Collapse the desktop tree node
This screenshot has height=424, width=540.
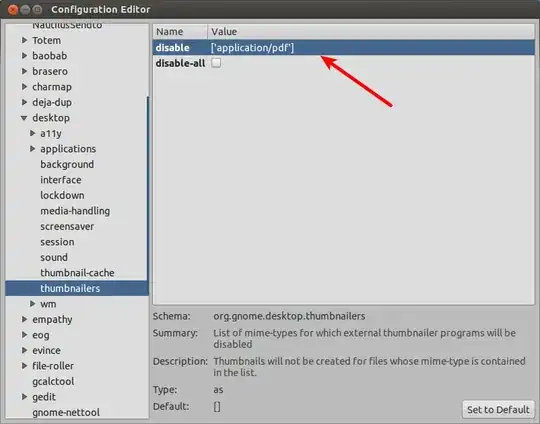click(x=24, y=118)
